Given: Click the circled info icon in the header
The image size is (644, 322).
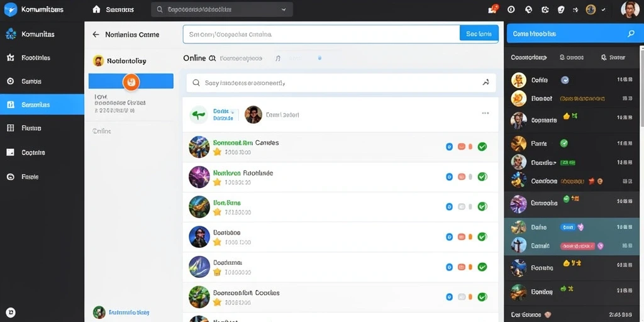Looking at the screenshot, I should coord(511,9).
